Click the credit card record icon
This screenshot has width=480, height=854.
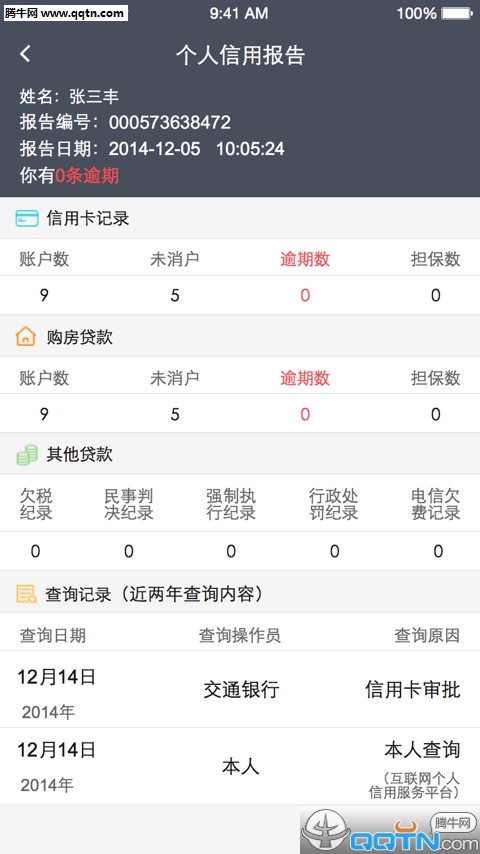coord(26,218)
